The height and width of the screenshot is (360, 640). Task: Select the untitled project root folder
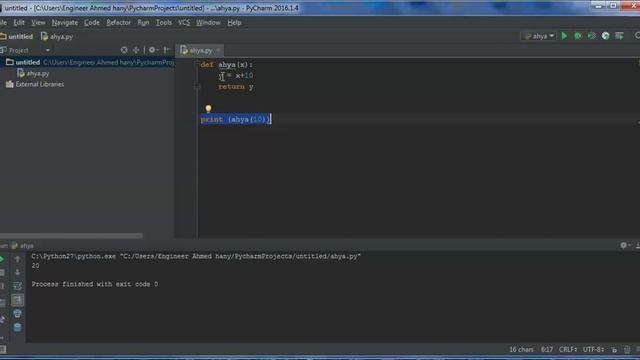coord(87,62)
